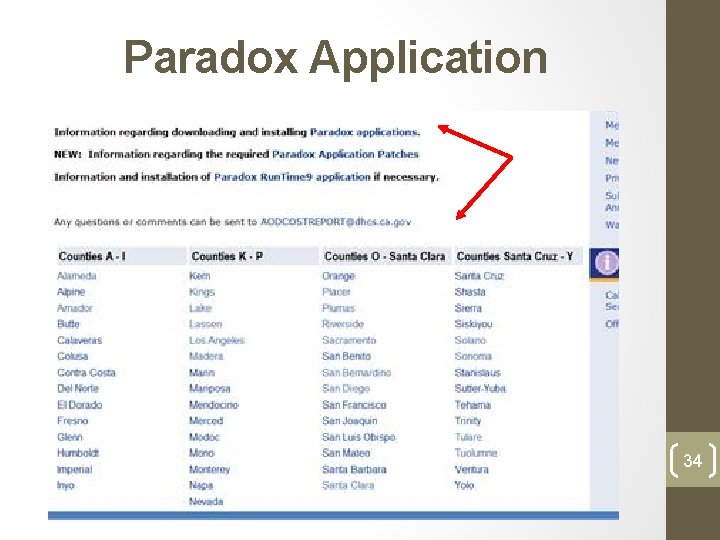Choose Stanislaus county
Screen dimensions: 720x540
click(478, 373)
